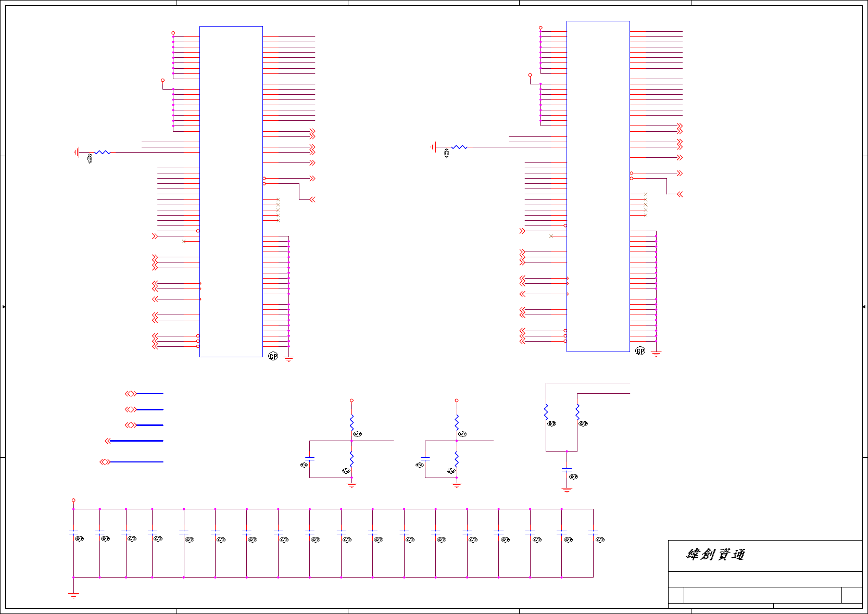
Task: Click the 緯創資通 company logo in title block
Action: tap(716, 555)
